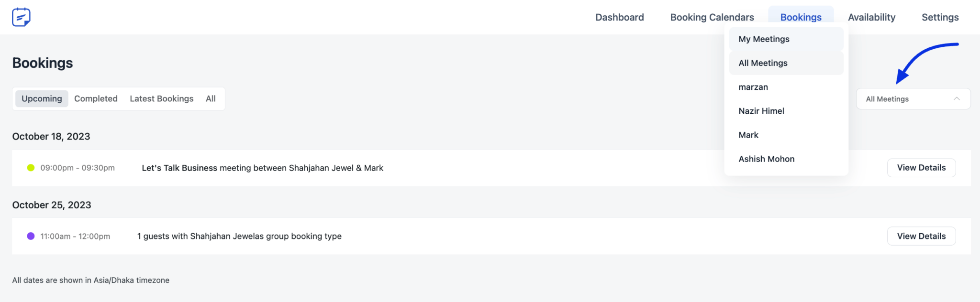980x302 pixels.
Task: Filter meetings by Nazir Himel
Action: pos(761,111)
